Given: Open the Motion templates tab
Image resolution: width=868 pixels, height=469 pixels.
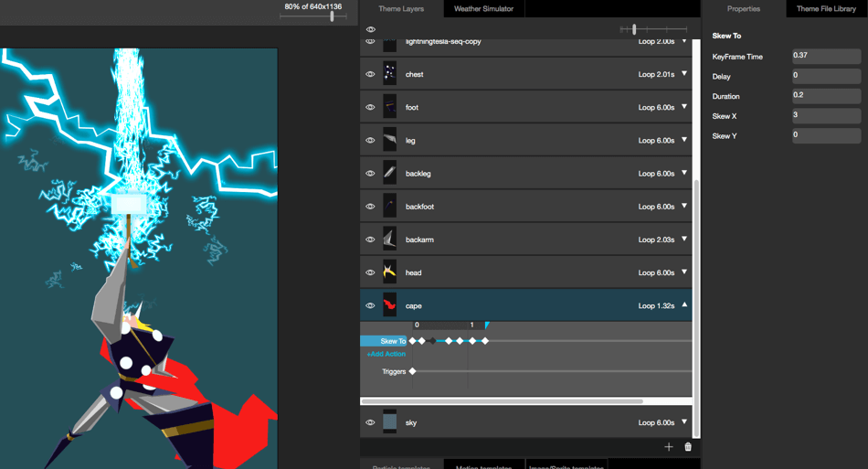Looking at the screenshot, I should tap(484, 464).
